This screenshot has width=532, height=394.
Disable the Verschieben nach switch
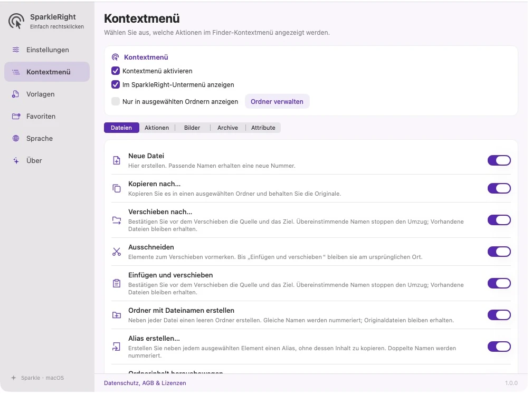click(x=499, y=220)
